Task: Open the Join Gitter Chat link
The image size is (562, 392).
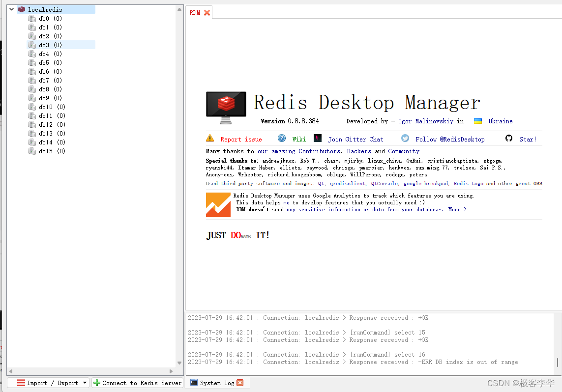Action: 355,139
